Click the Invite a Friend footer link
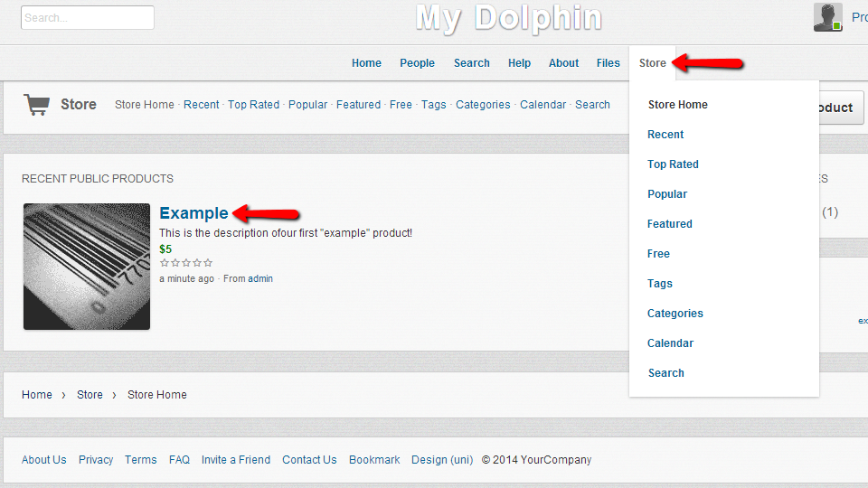Image resolution: width=868 pixels, height=488 pixels. (x=236, y=460)
